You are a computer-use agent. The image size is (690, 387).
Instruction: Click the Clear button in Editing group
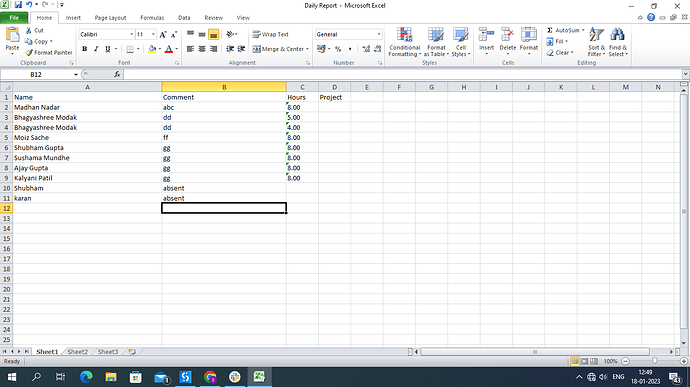click(560, 52)
